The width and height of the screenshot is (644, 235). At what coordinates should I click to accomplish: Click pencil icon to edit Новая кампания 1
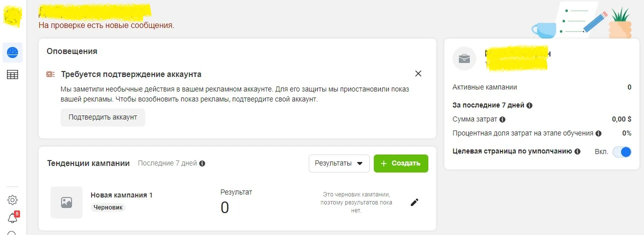pyautogui.click(x=414, y=202)
